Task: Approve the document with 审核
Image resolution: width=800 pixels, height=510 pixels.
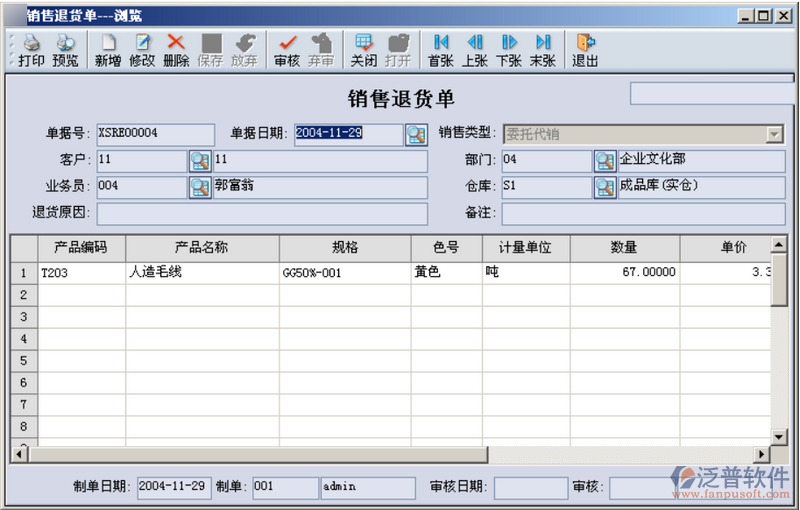Action: [x=287, y=50]
